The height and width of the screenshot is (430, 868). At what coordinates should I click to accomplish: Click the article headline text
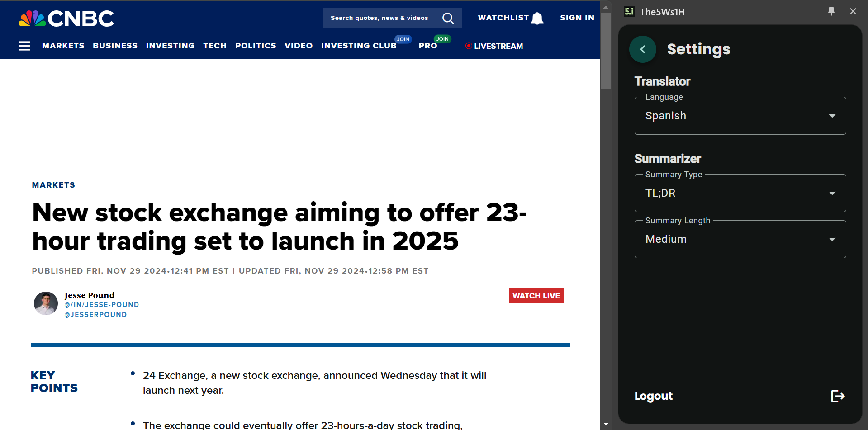(x=280, y=227)
